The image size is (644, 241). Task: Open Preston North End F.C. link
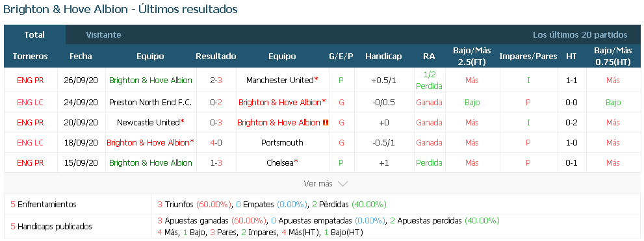151,102
